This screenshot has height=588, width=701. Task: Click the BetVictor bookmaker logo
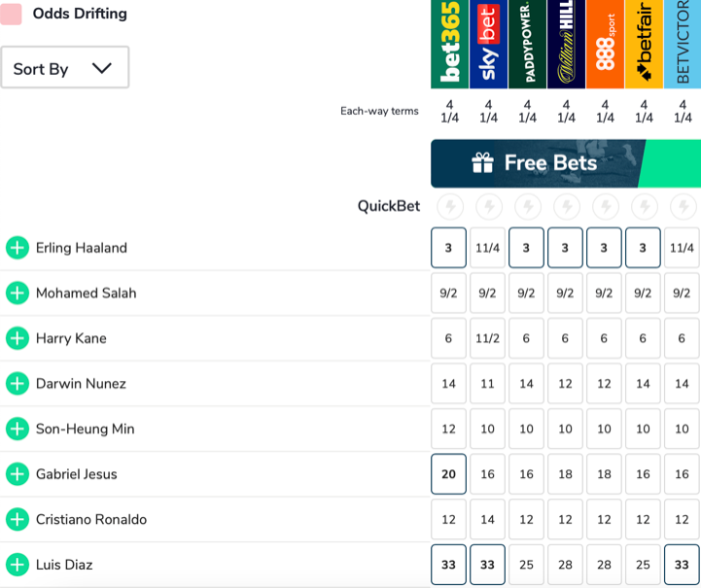tap(682, 45)
